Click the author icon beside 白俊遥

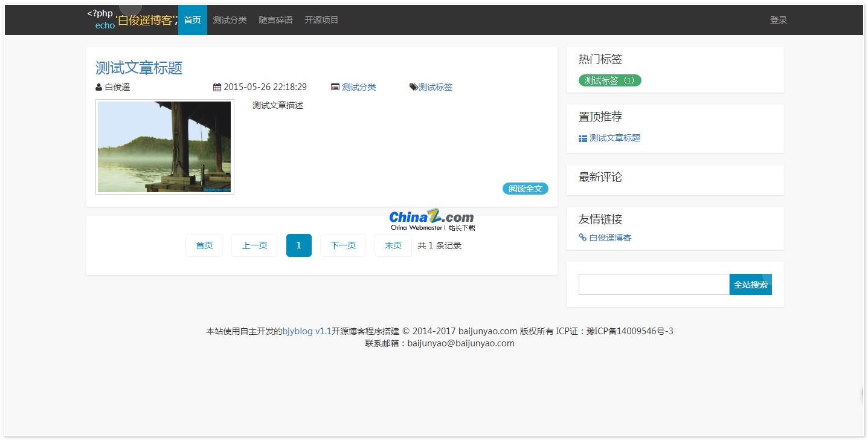[x=98, y=86]
